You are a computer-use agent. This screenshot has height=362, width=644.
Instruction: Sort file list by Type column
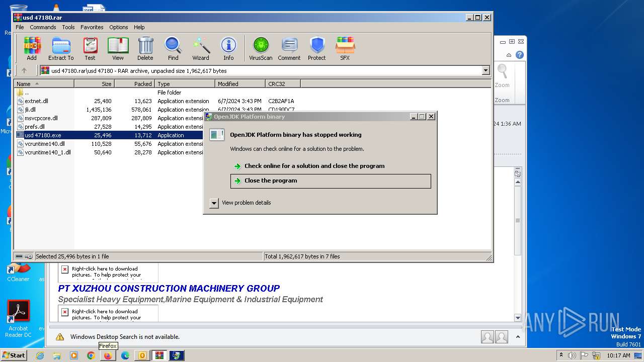(185, 84)
